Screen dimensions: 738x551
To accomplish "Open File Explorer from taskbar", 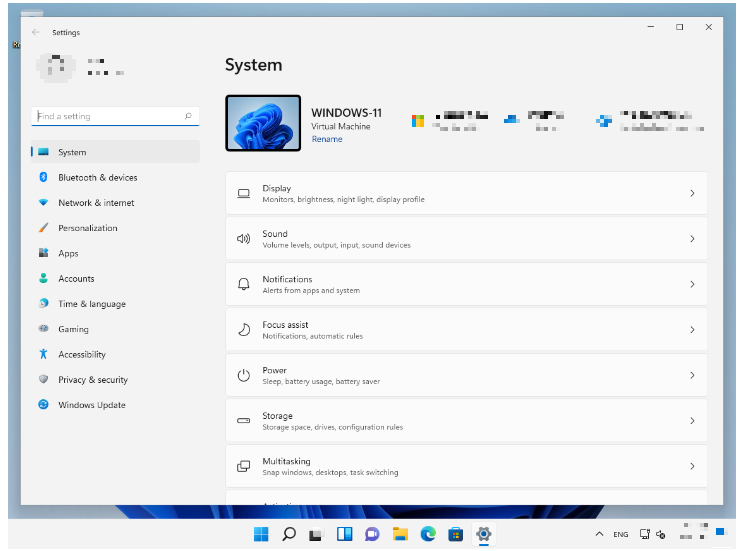I will 400,534.
